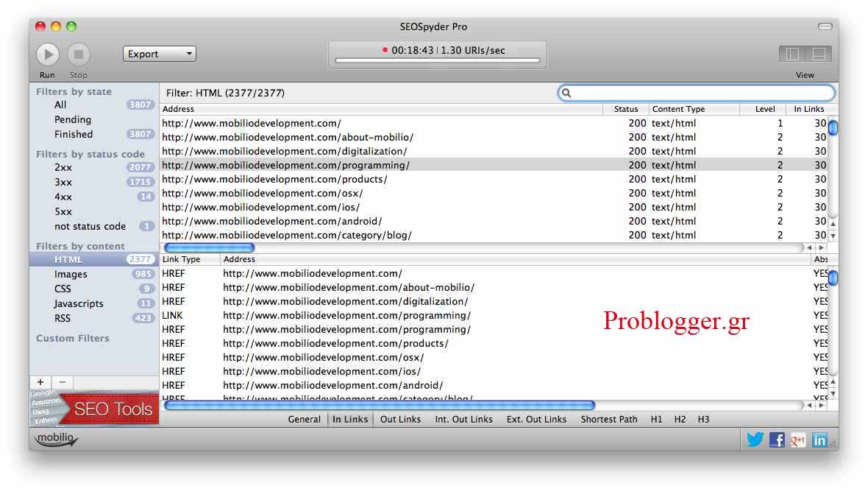Screen dimensions: 868x491
Task: Focus the search input field
Action: pyautogui.click(x=697, y=93)
